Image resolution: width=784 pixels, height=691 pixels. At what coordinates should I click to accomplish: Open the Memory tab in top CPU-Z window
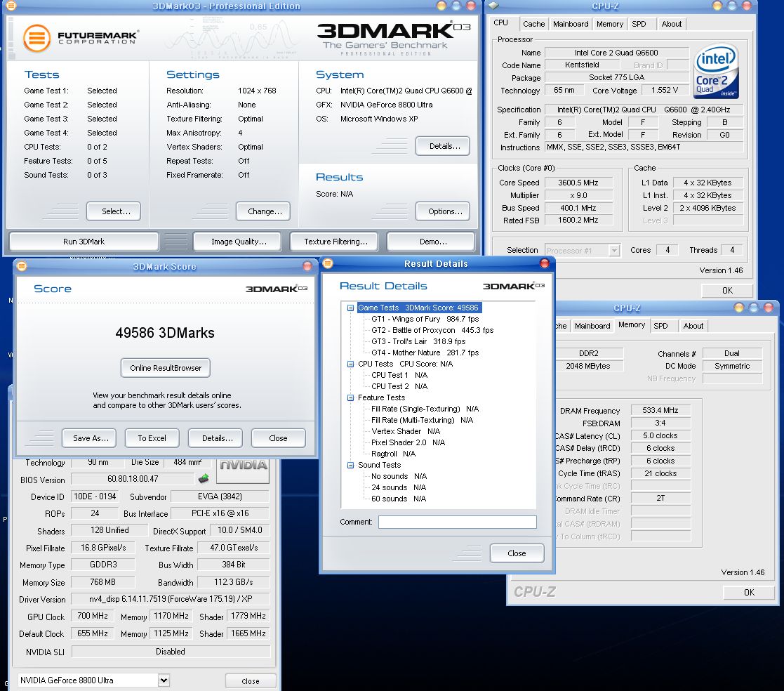pos(609,24)
